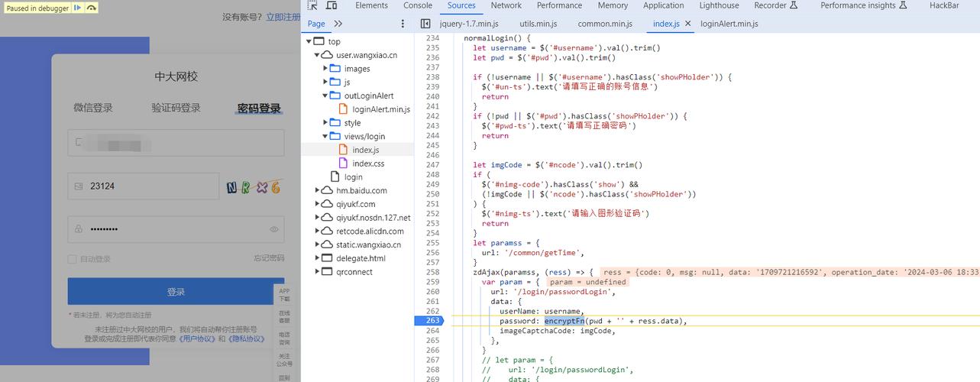Expand the qiyukf.nosdn.127.net node arrow
The width and height of the screenshot is (980, 382).
(317, 218)
